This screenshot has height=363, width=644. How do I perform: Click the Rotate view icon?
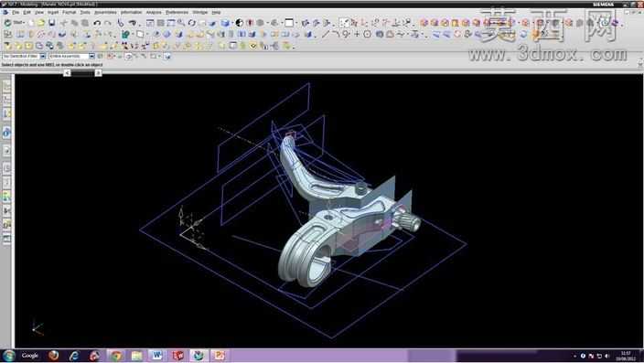coord(192,23)
